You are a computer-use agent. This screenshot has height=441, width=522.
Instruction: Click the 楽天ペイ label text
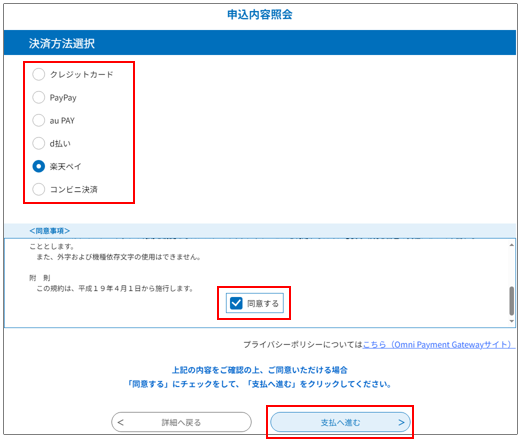click(x=65, y=166)
